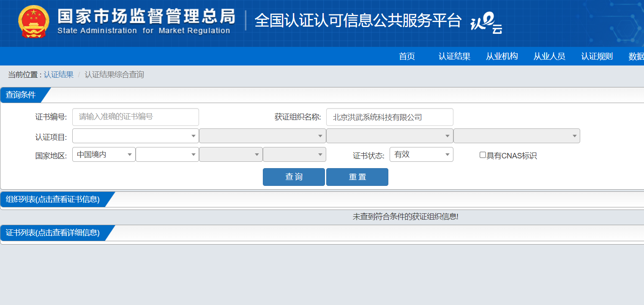The image size is (644, 305).
Task: Click the 重置 reset button
Action: (x=357, y=177)
